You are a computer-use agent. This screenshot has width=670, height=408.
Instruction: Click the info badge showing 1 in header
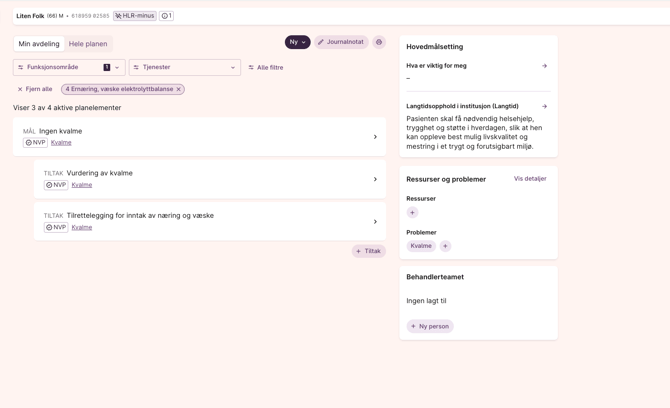(166, 16)
